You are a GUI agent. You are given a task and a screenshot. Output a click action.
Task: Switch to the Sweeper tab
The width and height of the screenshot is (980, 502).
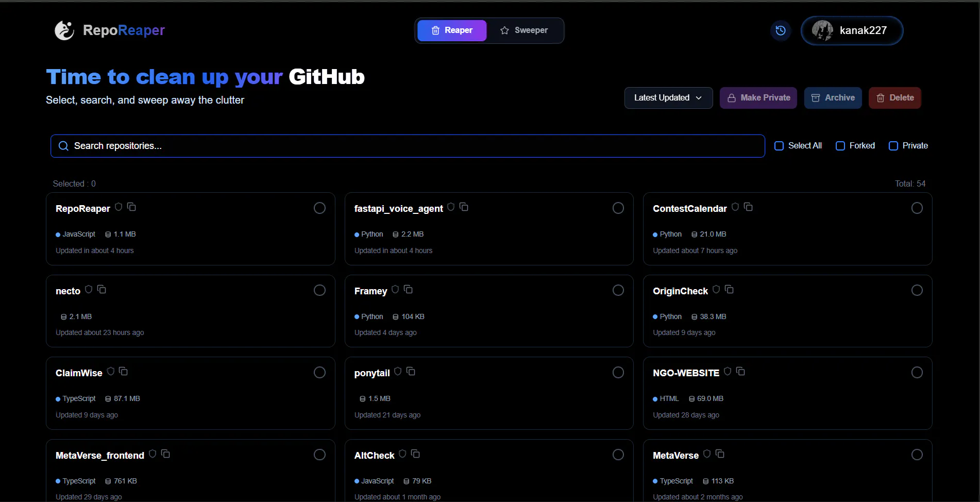coord(524,30)
